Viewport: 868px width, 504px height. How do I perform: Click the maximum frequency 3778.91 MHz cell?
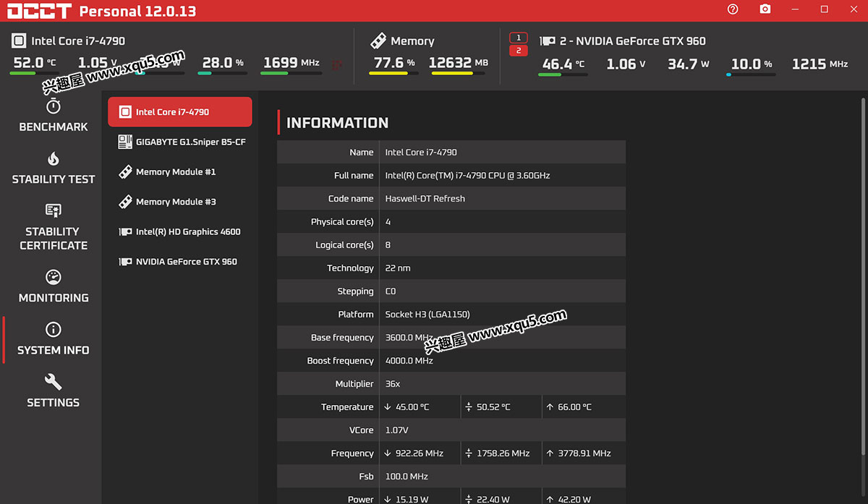[x=584, y=453]
